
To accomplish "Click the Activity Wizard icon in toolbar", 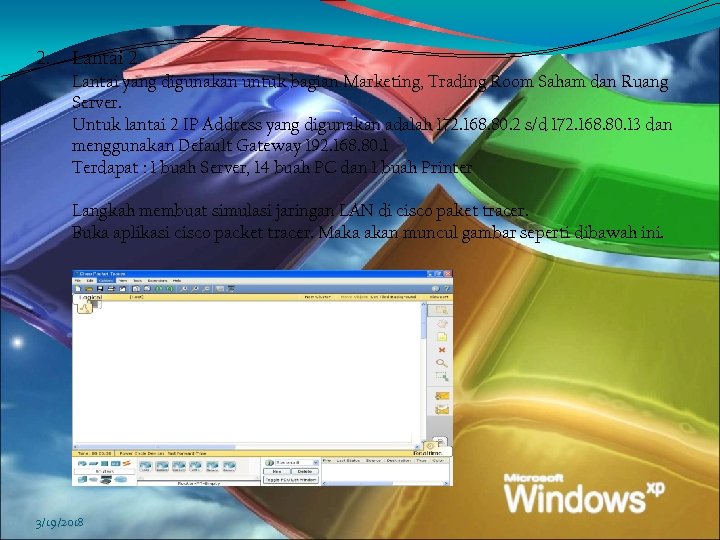I will click(122, 289).
